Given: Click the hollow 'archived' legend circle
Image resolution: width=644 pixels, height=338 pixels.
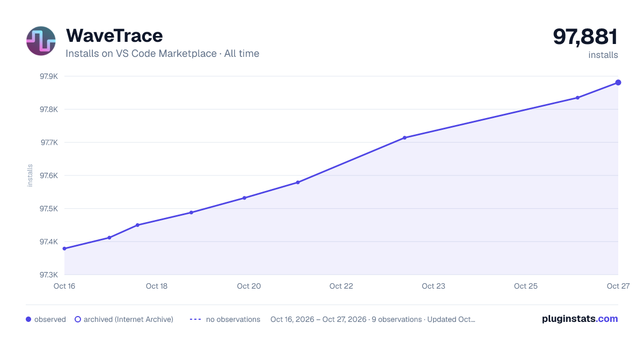Looking at the screenshot, I should (x=78, y=319).
